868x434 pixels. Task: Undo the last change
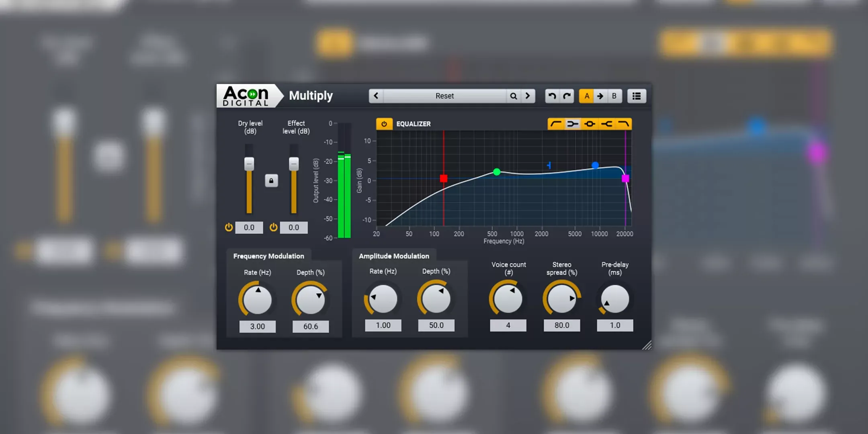552,96
